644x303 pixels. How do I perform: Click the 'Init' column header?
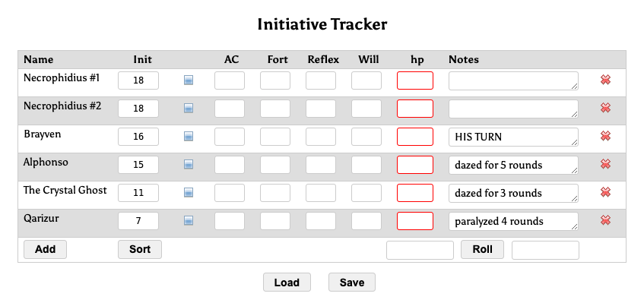pyautogui.click(x=142, y=60)
